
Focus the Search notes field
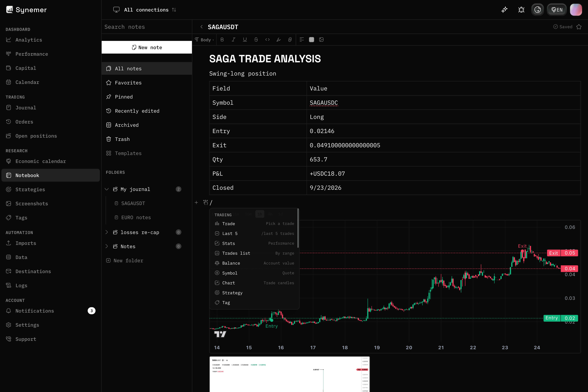click(147, 27)
